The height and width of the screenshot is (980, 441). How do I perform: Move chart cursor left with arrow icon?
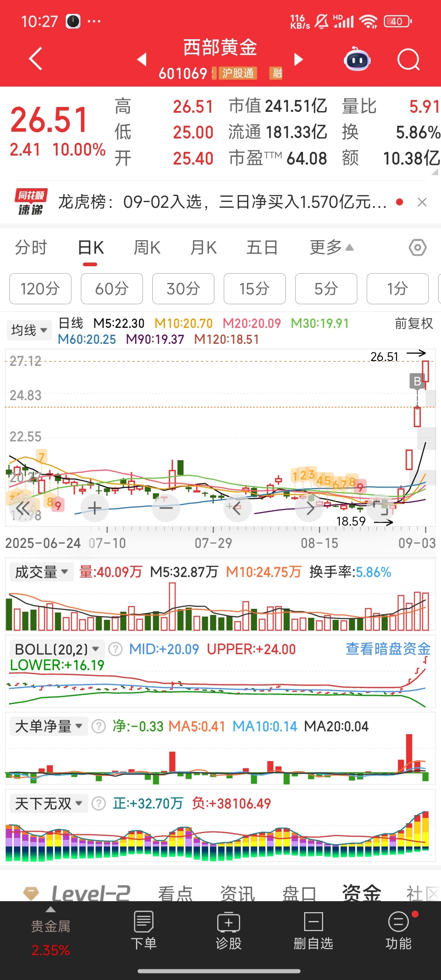click(x=238, y=508)
